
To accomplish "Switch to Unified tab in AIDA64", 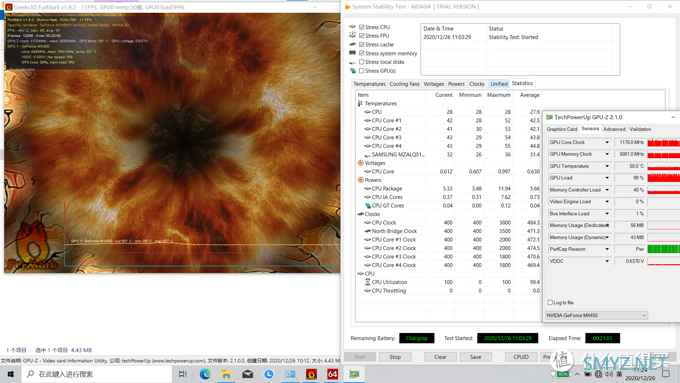I will coord(499,84).
